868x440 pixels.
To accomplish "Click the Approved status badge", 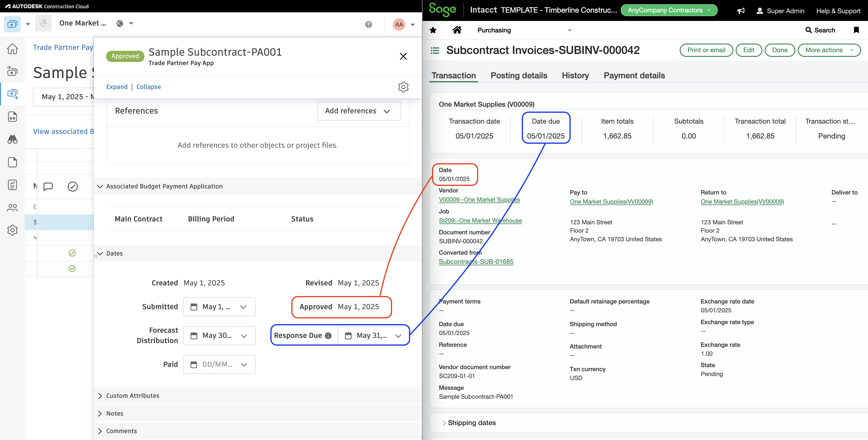I will coord(125,56).
